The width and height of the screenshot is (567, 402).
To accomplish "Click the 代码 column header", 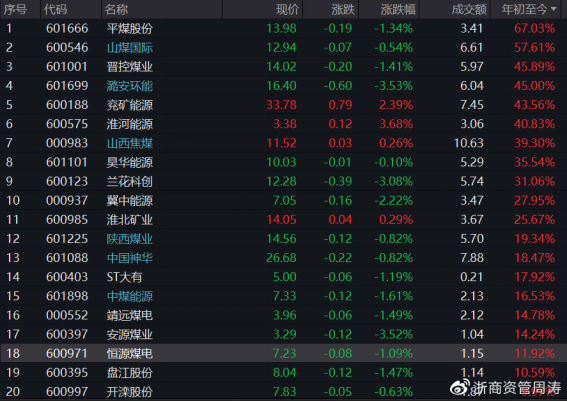I will pyautogui.click(x=56, y=10).
